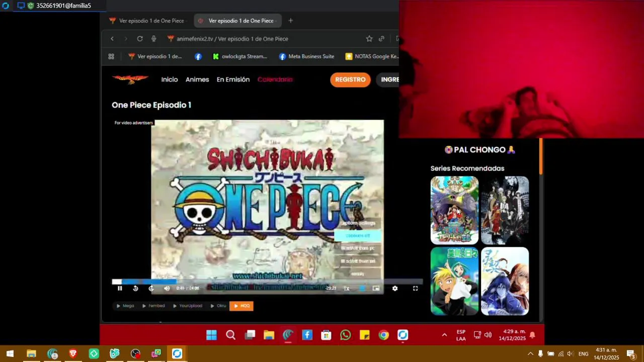Switch the video to fullscreen

(415, 288)
